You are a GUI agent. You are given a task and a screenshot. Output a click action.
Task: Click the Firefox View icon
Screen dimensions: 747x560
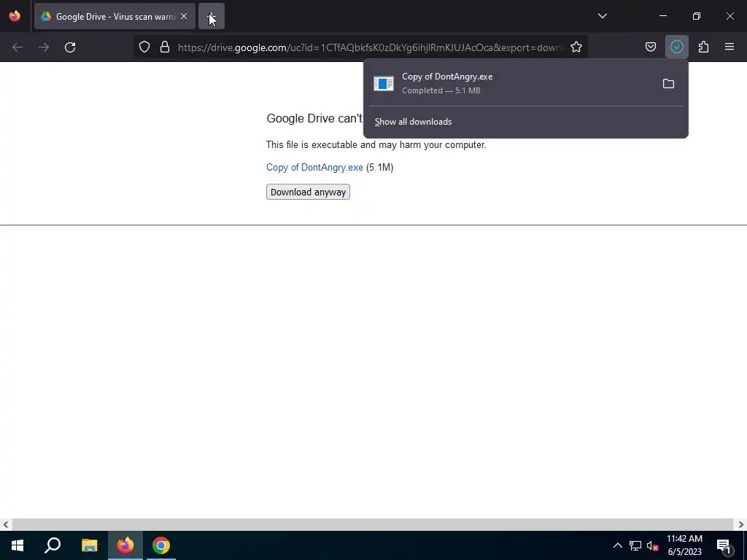pos(15,16)
